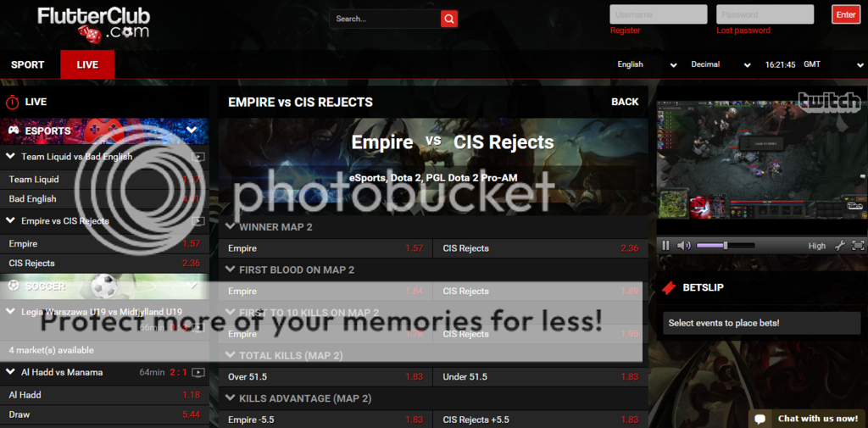Viewport: 868px width, 428px height.
Task: Collapse the Esports category list
Action: pos(192,131)
